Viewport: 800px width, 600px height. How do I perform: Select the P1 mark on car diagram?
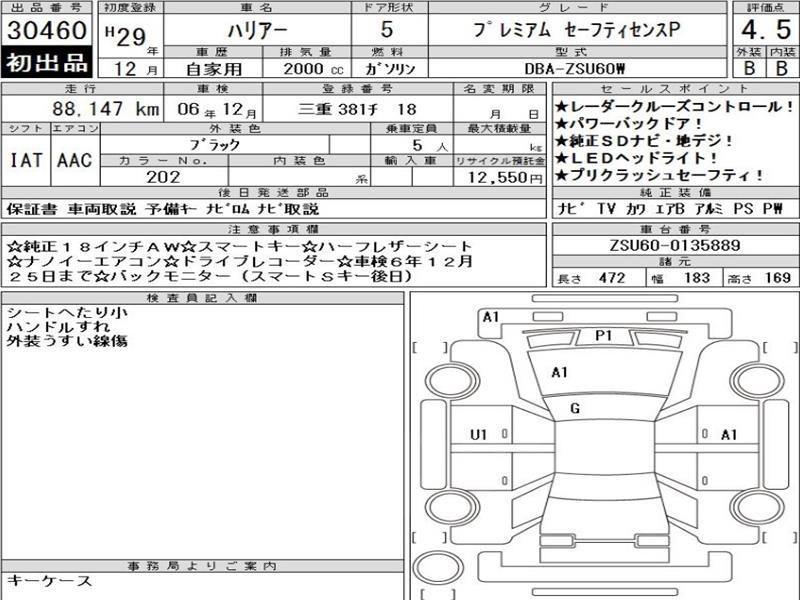pyautogui.click(x=604, y=336)
